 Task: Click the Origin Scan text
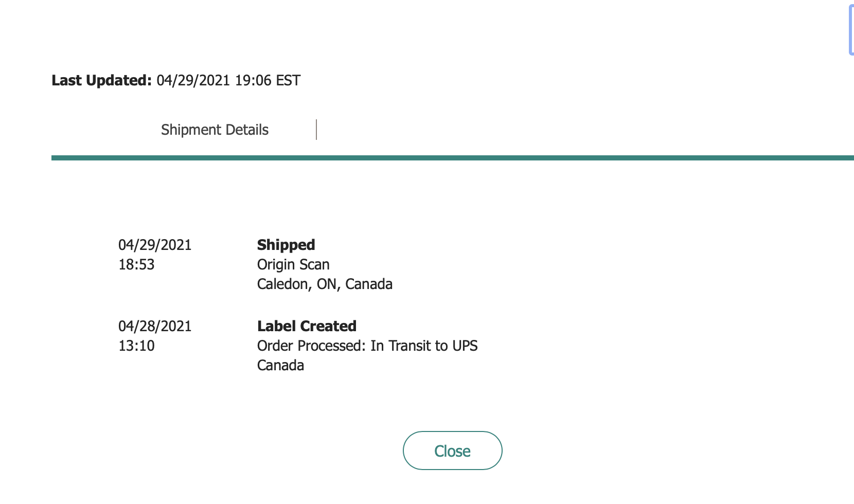point(293,264)
